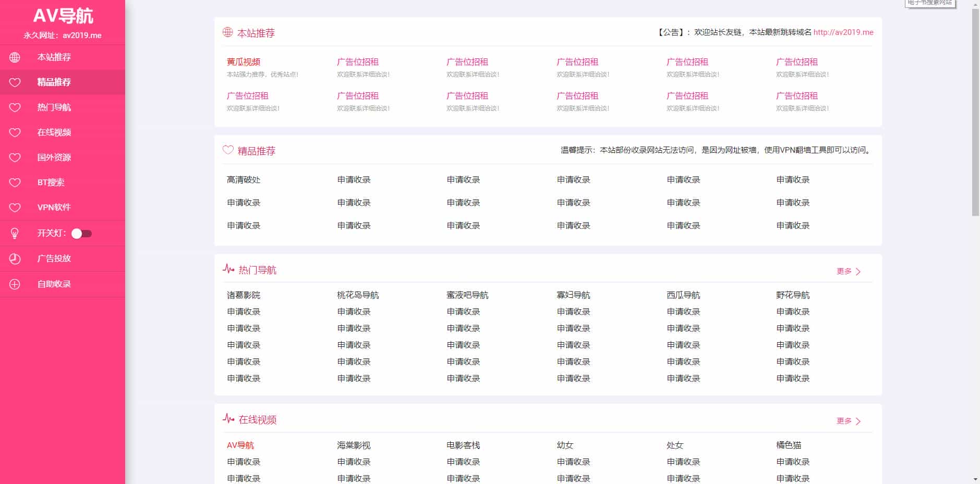
Task: Select 国外资源 from the sidebar menu
Action: (x=54, y=158)
